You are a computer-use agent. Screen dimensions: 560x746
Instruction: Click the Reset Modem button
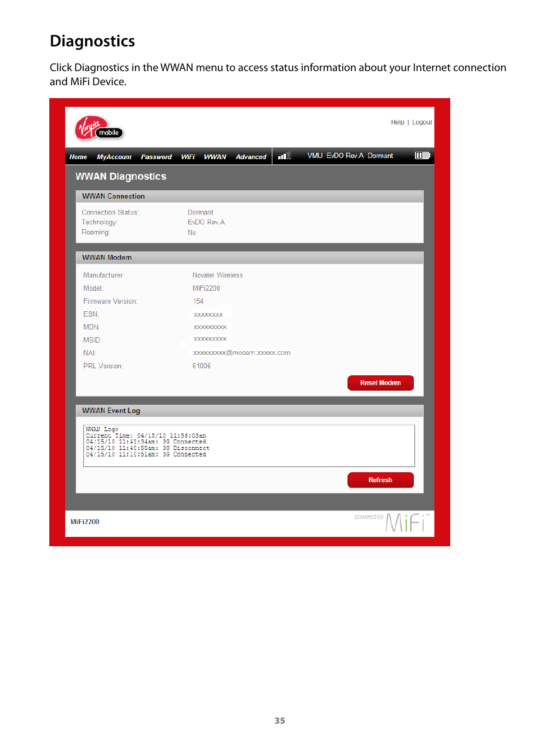380,383
